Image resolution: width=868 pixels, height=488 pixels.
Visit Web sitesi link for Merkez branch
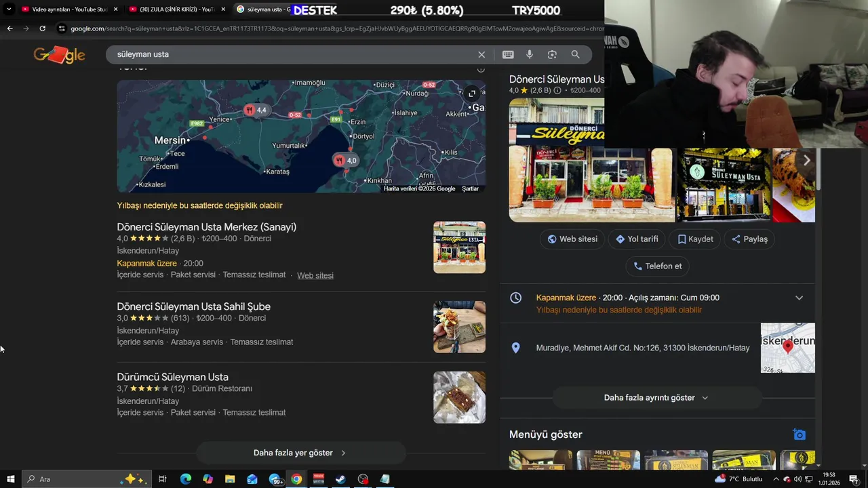[x=315, y=275]
